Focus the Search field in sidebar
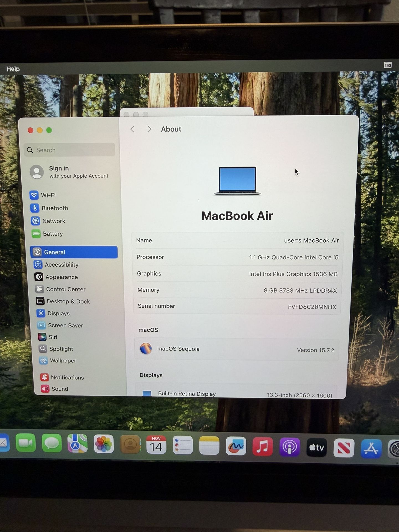 (x=70, y=150)
